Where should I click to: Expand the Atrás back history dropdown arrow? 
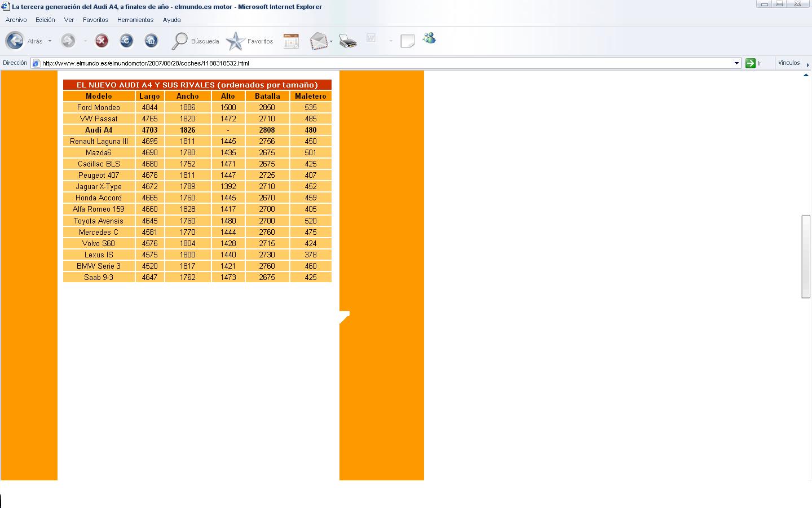pos(50,41)
